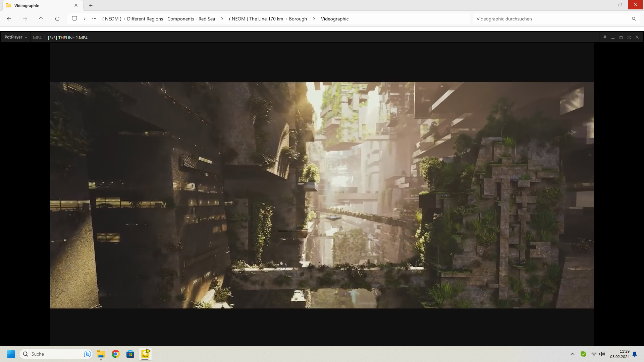Screen dimensions: 644x362
Task: Open the PotPlayer main menu dropdown
Action: click(x=16, y=37)
